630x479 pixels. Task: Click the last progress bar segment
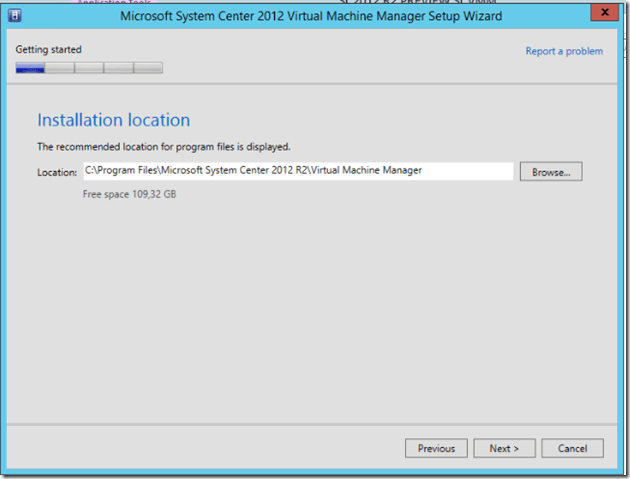(x=148, y=68)
